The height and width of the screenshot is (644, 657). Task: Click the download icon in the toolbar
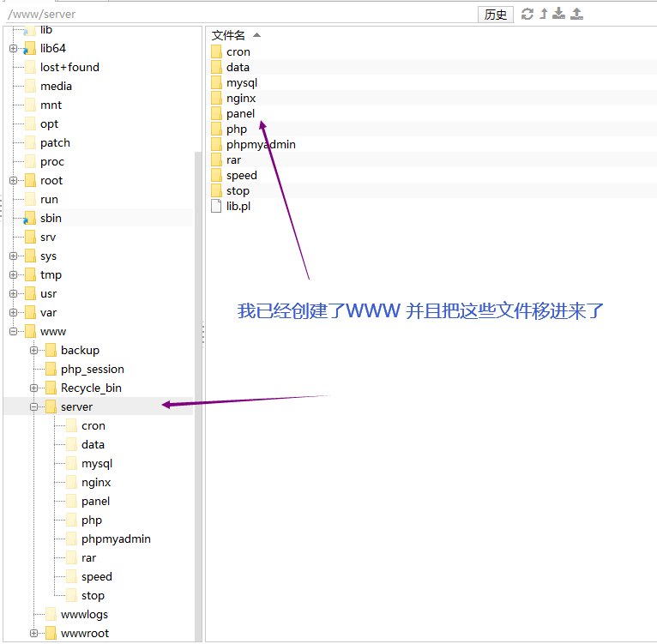point(559,14)
